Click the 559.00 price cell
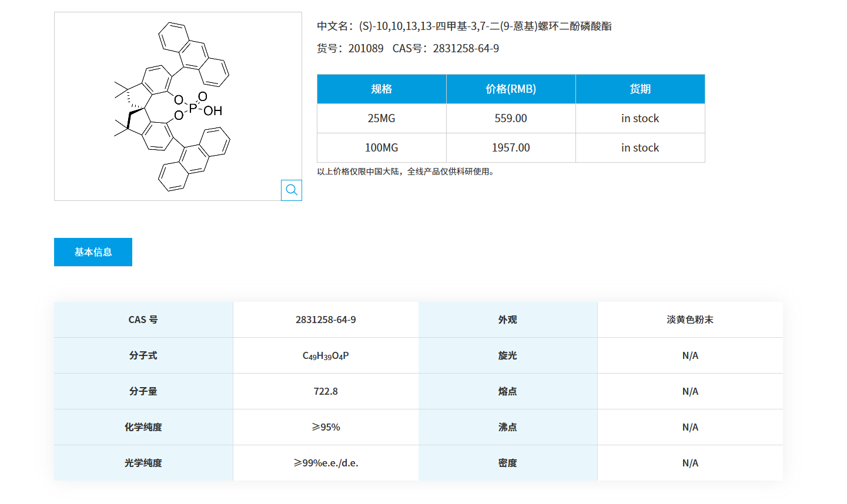The height and width of the screenshot is (504, 847). (x=510, y=118)
